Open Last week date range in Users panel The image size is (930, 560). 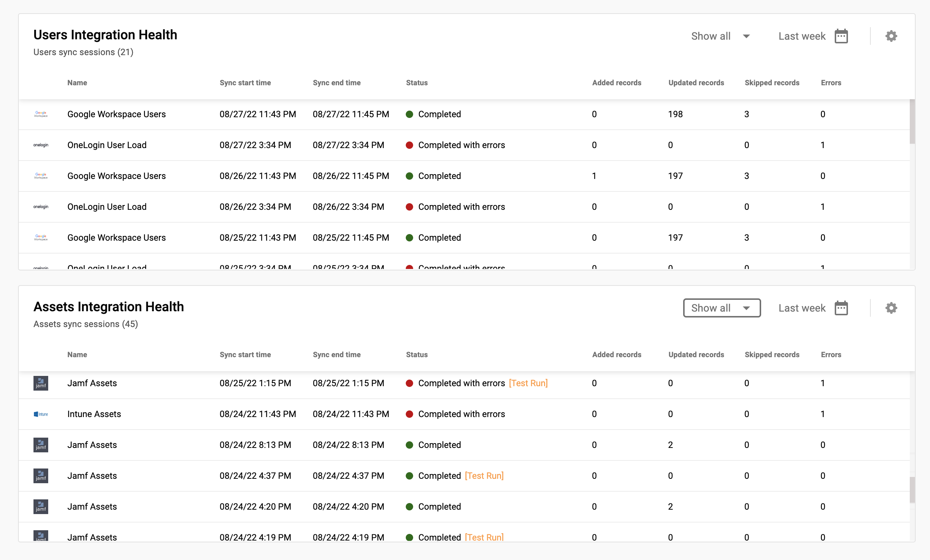click(x=802, y=36)
